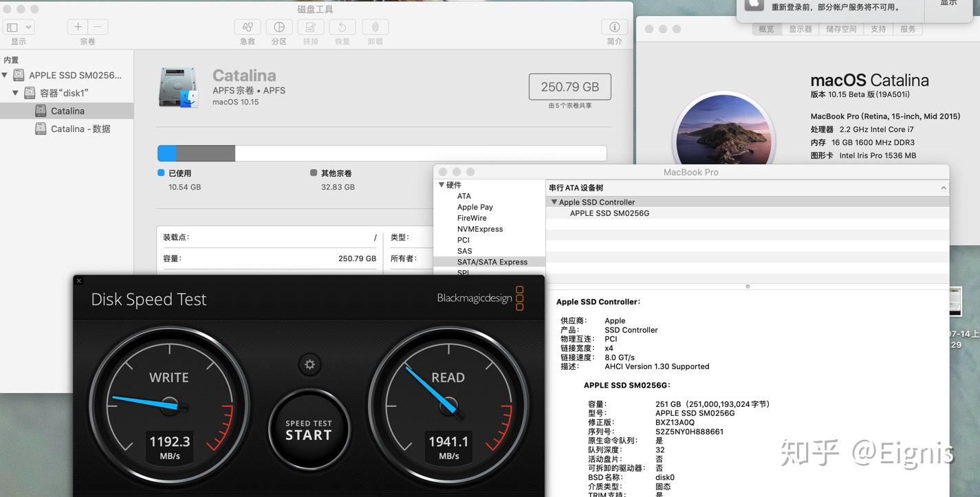Viewport: 980px width, 497px height.
Task: Select the APPLE SSD SM0256G device row
Action: point(747,213)
